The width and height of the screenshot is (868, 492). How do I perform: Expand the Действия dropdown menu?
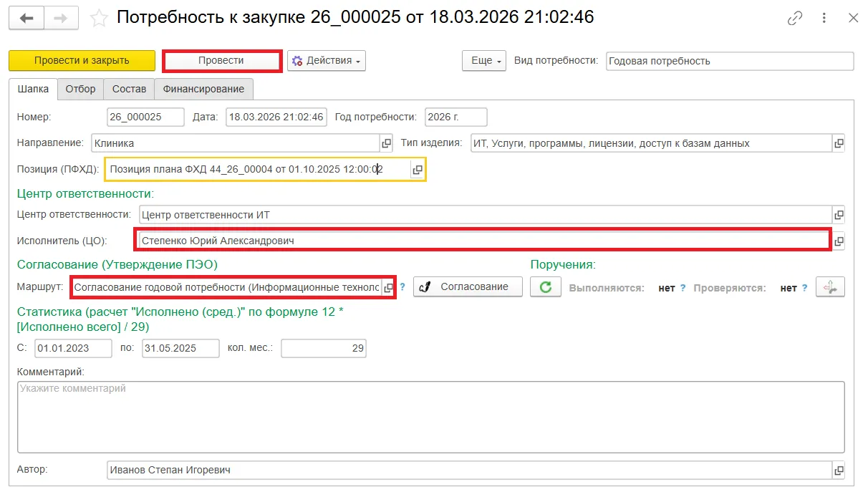pyautogui.click(x=327, y=61)
